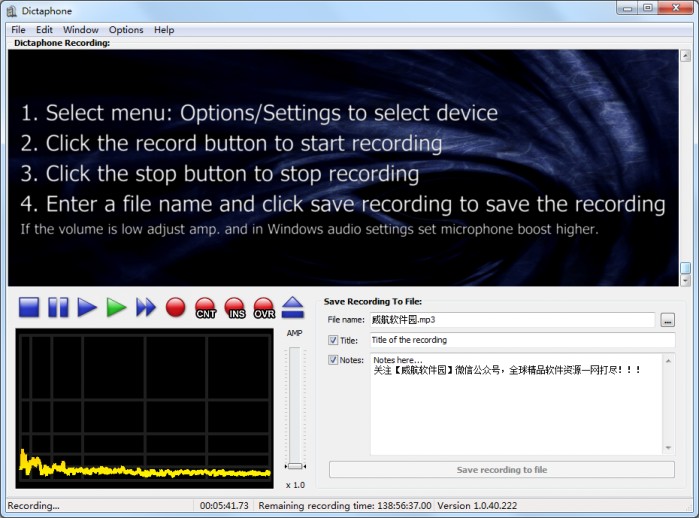
Task: Click the instructions panel scrollbar thumb
Action: 685,267
